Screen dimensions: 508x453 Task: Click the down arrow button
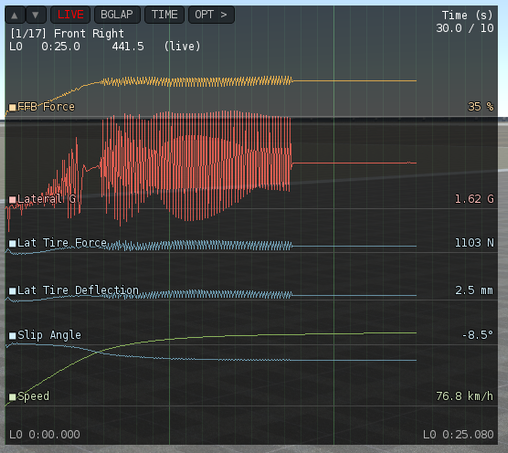pos(35,15)
